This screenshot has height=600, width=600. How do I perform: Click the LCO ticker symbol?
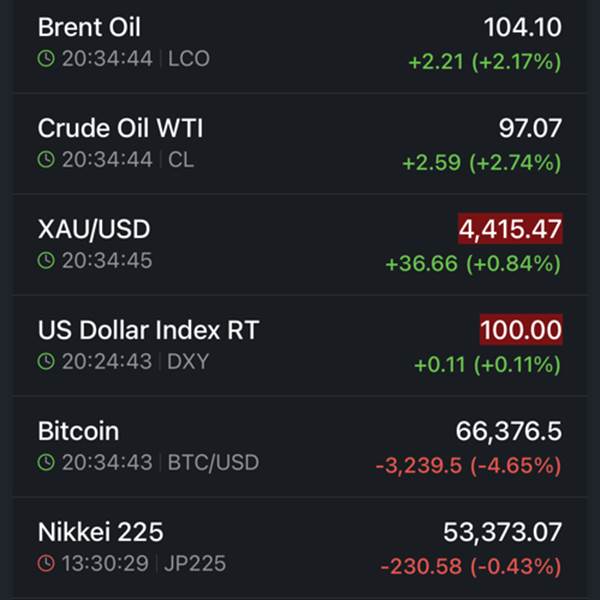[x=189, y=59]
